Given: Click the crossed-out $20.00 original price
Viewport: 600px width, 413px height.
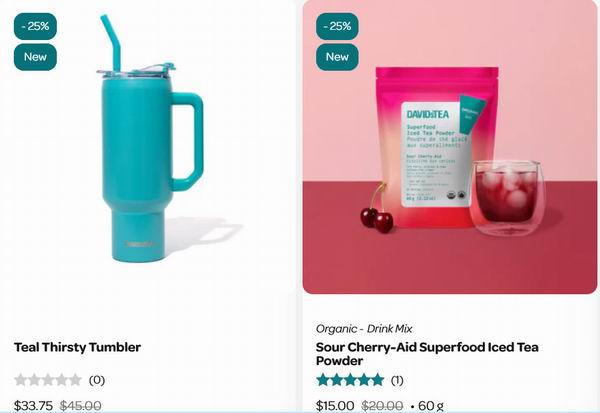Looking at the screenshot, I should 382,405.
